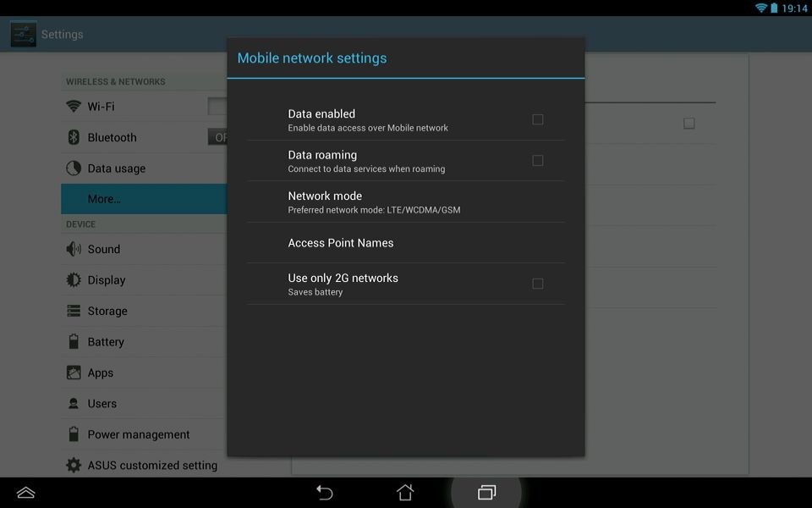
Task: Click the Battery icon in sidebar
Action: (74, 341)
